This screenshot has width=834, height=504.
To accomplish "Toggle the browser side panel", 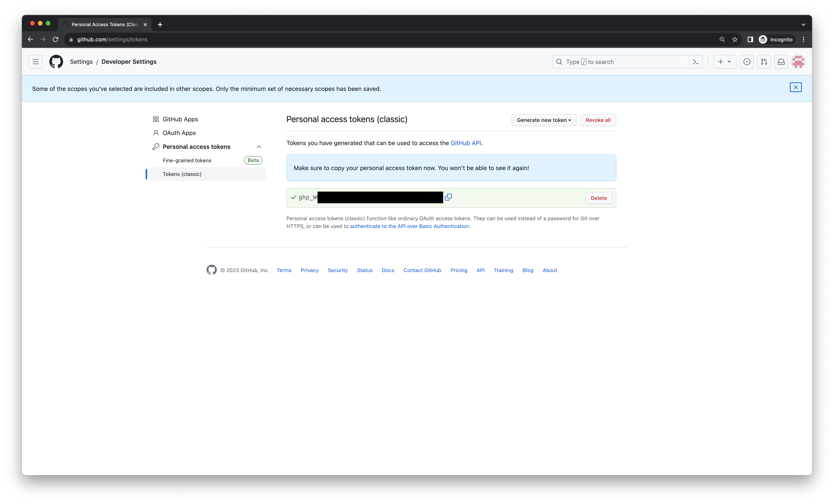I will 750,39.
